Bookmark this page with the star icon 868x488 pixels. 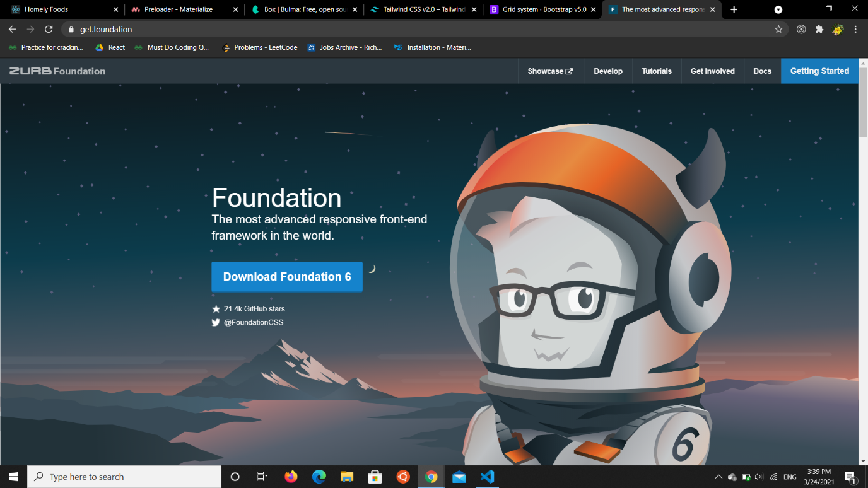point(778,30)
